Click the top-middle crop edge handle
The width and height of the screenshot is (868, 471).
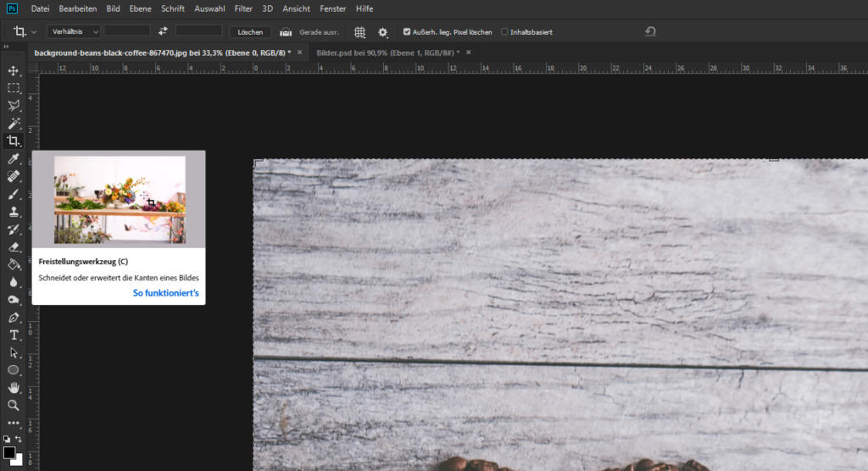774,160
